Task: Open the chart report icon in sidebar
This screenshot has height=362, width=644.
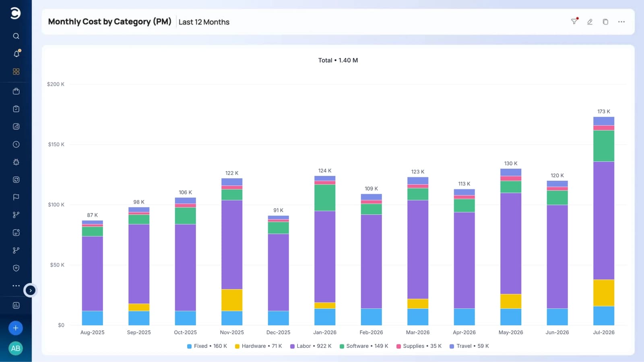Action: pos(16,126)
